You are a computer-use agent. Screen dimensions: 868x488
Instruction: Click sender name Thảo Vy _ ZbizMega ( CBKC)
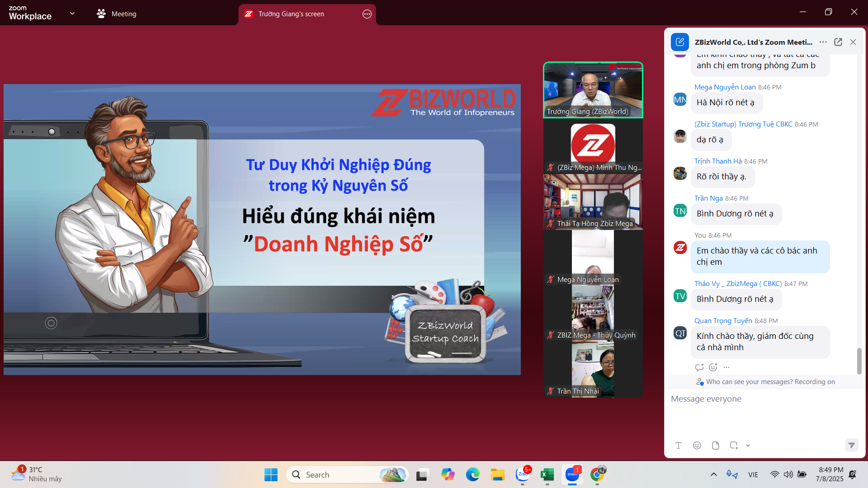click(738, 284)
